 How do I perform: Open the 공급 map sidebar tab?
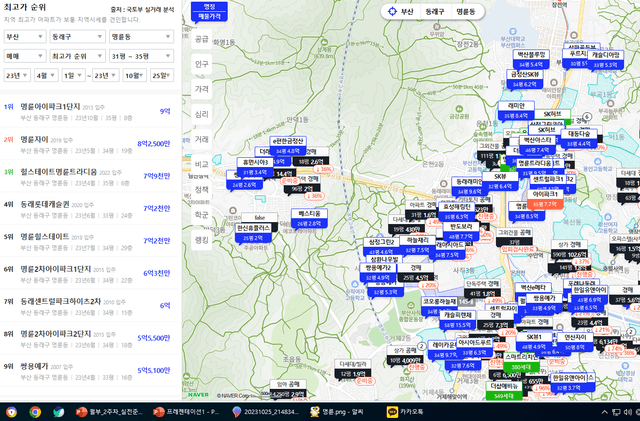[x=202, y=39]
